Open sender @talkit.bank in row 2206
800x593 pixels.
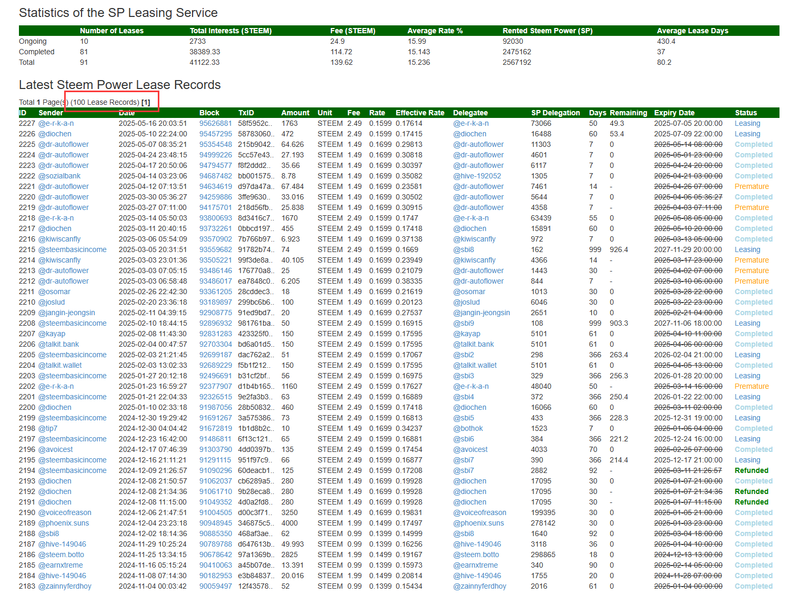58,344
